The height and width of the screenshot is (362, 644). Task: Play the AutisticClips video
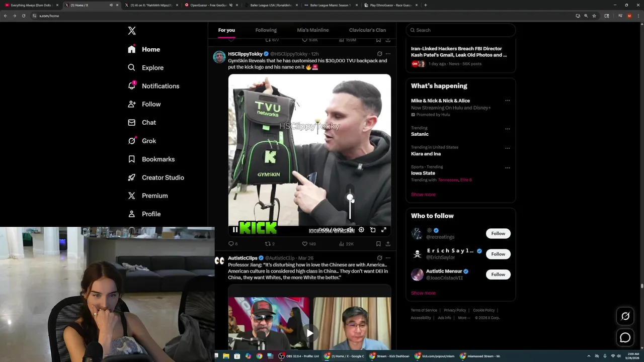309,333
